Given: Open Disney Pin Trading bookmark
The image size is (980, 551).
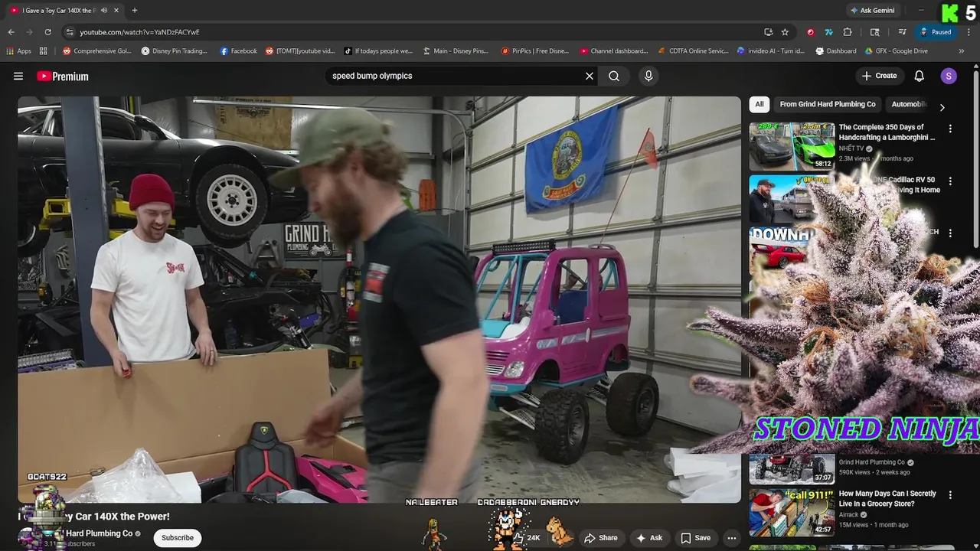Looking at the screenshot, I should point(175,51).
